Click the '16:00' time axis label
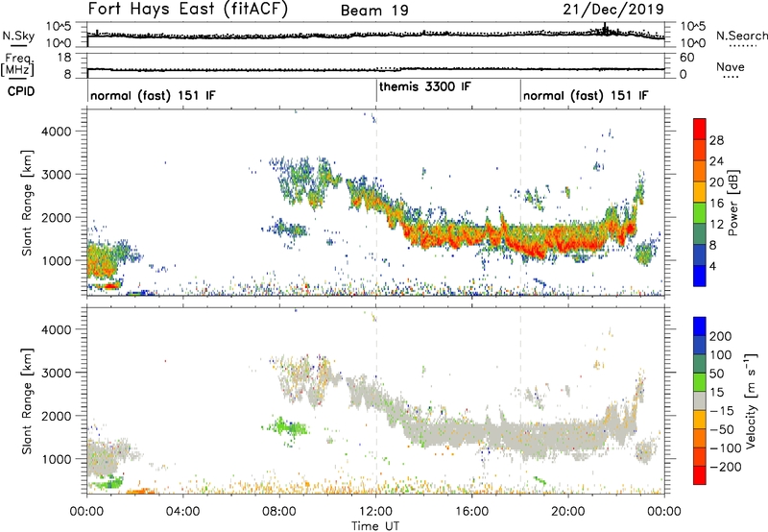The height and width of the screenshot is (532, 768). click(x=471, y=512)
